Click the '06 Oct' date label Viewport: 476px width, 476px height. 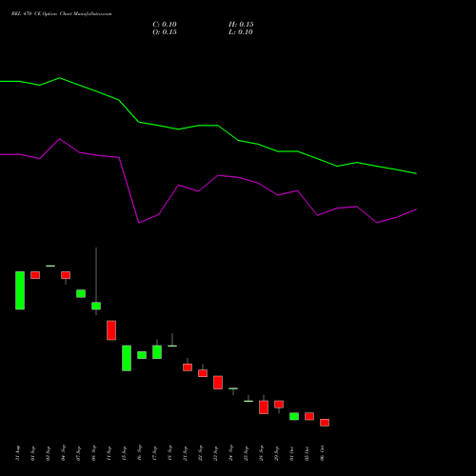click(323, 453)
